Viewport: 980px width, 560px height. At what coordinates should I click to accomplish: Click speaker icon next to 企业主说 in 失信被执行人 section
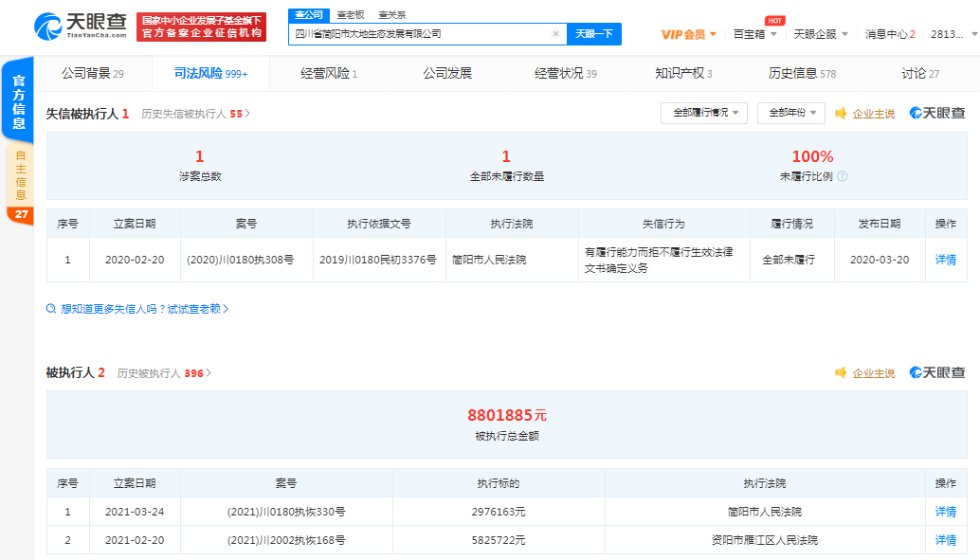click(841, 113)
